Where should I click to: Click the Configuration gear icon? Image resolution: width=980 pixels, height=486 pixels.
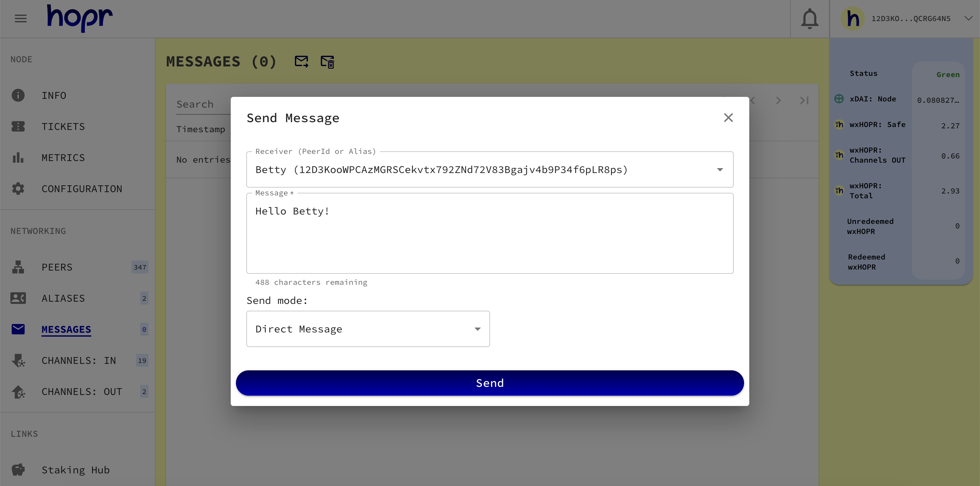(18, 189)
